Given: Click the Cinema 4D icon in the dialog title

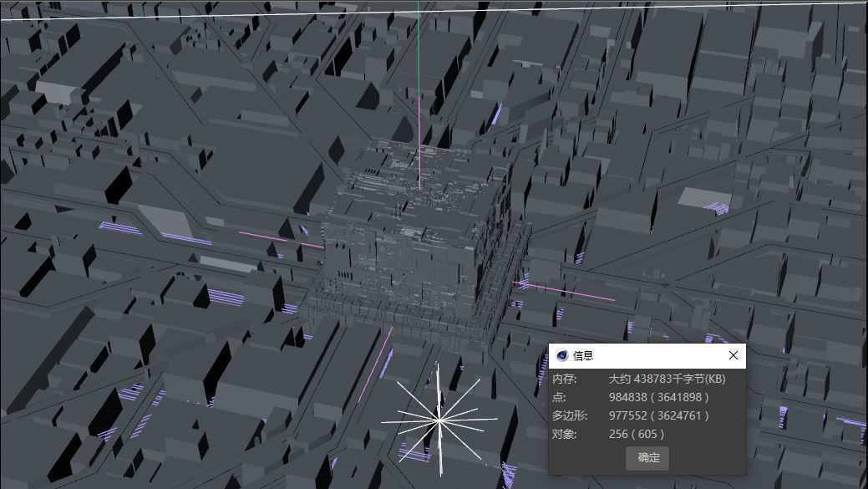Looking at the screenshot, I should tap(562, 355).
